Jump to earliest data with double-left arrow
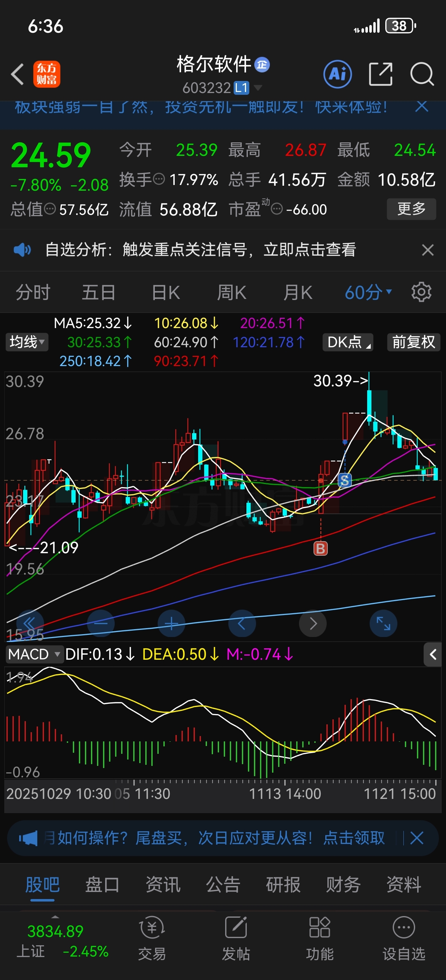This screenshot has width=446, height=980. pyautogui.click(x=30, y=623)
